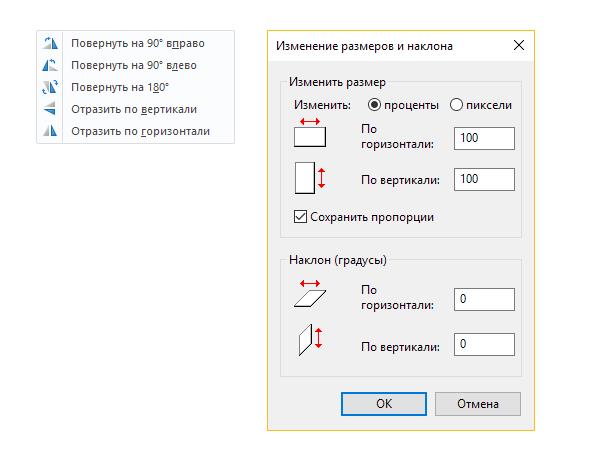Click the horizontal skew icon
Screen dimensions: 612x458
tap(310, 292)
